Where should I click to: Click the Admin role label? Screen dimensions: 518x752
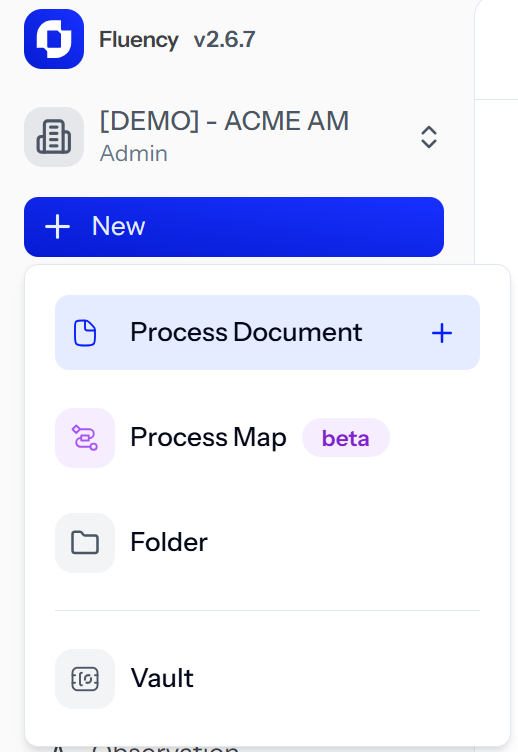pos(134,154)
